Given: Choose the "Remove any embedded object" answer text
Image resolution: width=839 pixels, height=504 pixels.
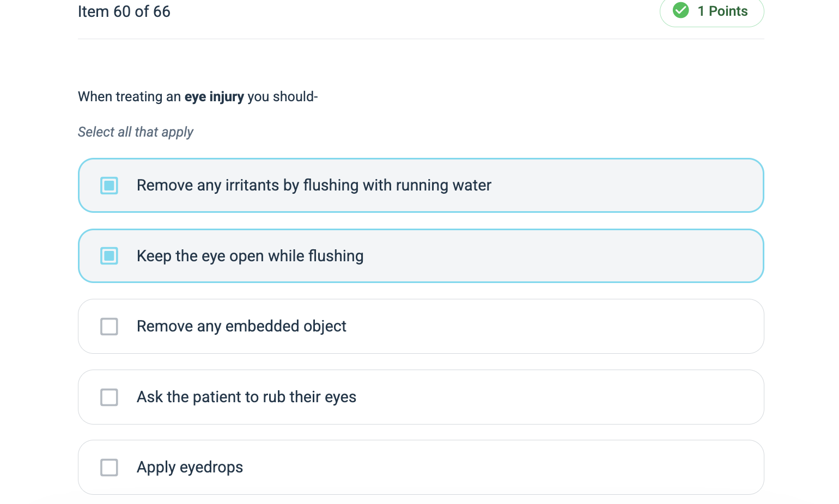Looking at the screenshot, I should 241,327.
